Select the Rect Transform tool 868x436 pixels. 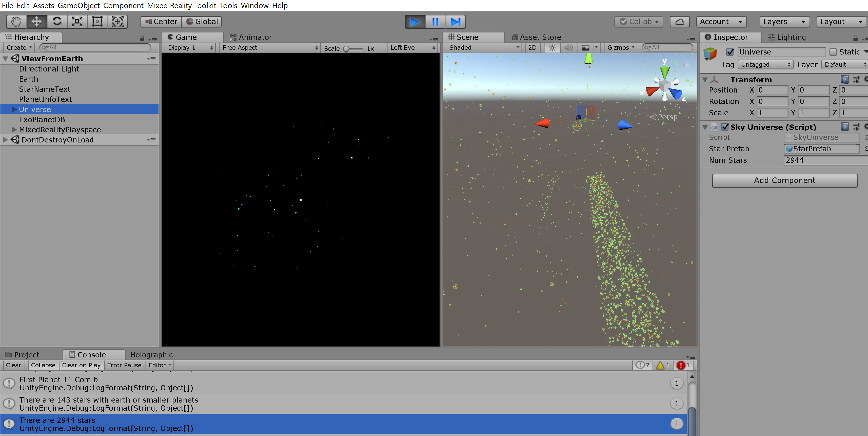(x=97, y=22)
